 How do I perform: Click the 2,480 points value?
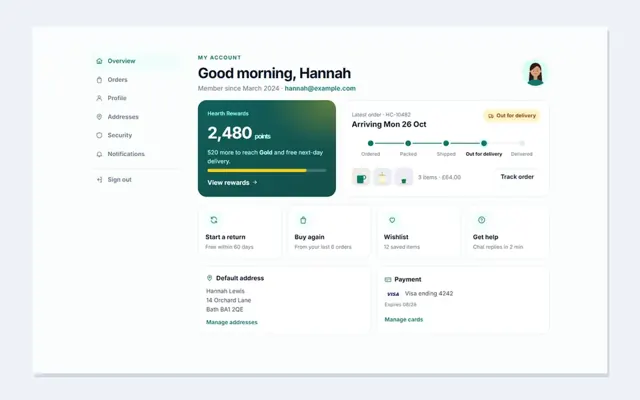[239, 133]
